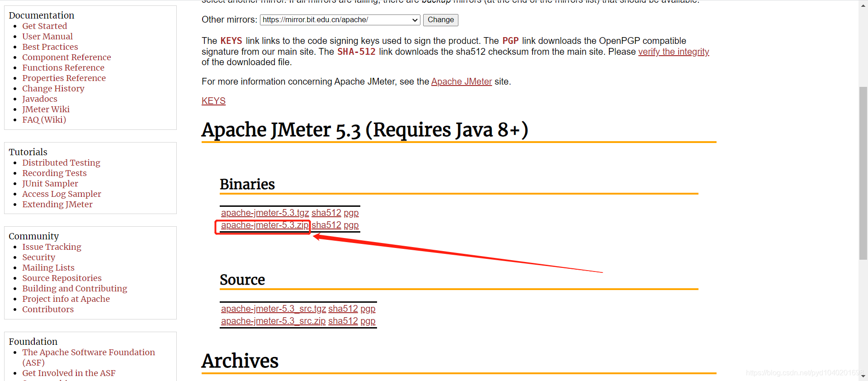Open Project info at Apache link
The width and height of the screenshot is (868, 381).
[x=66, y=299]
